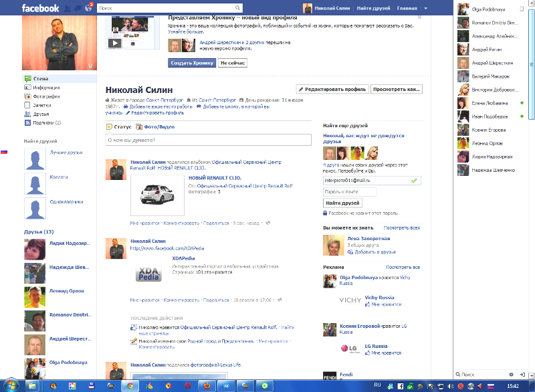Select Стена in left sidebar
The width and height of the screenshot is (535, 392).
point(60,79)
